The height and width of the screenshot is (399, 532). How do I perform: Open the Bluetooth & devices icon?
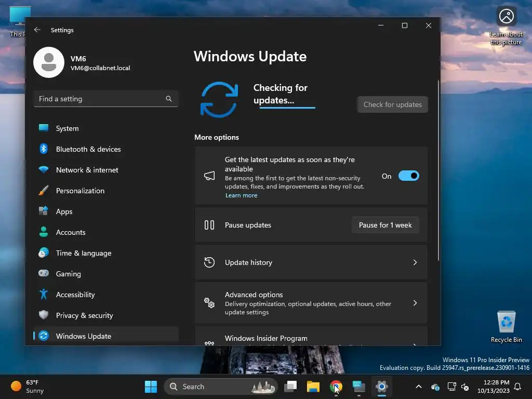point(44,149)
